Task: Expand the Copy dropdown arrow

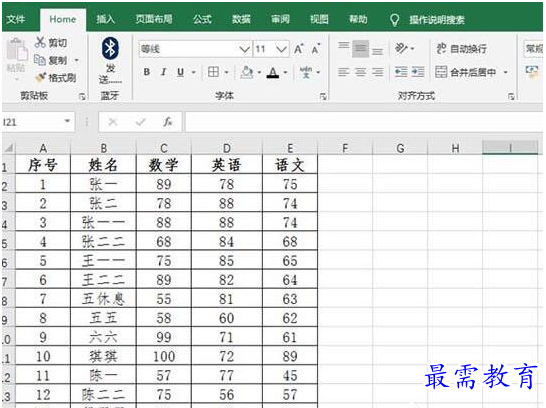Action: [77, 60]
